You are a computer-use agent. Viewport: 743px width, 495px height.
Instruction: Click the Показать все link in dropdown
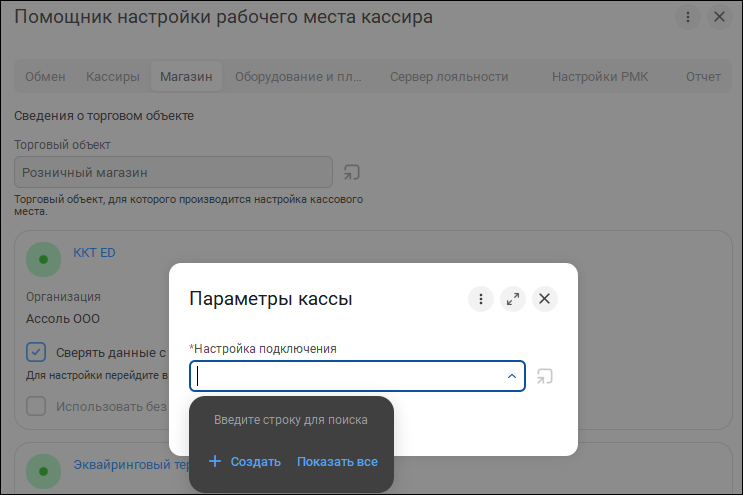[337, 462]
